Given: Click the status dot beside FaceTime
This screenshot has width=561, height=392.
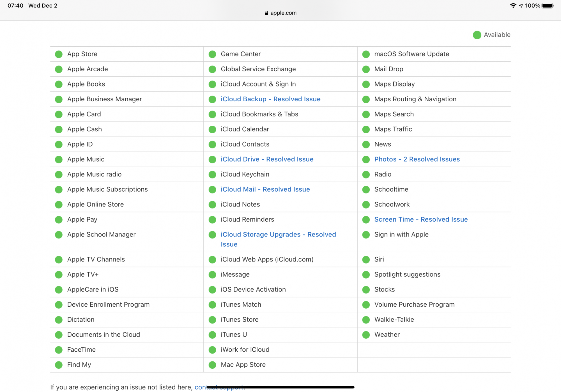Looking at the screenshot, I should pos(59,350).
